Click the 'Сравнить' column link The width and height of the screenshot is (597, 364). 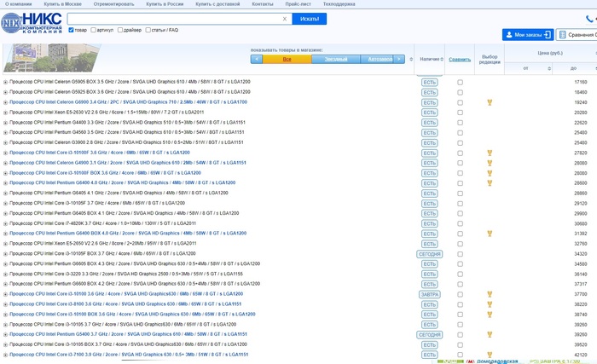tap(460, 60)
